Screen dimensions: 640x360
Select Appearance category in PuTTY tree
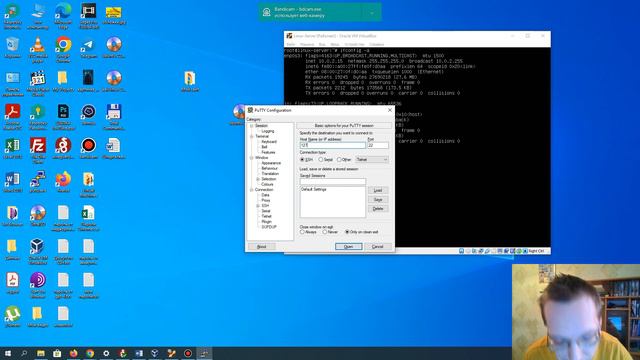271,163
